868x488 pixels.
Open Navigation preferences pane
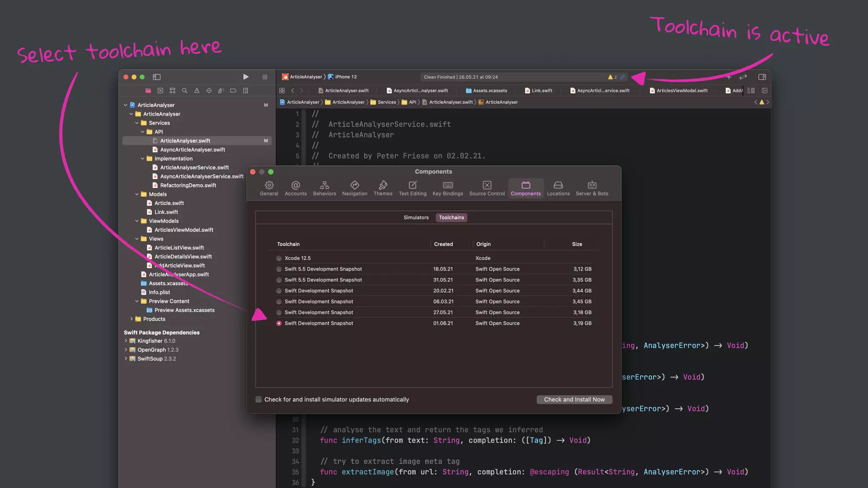tap(355, 189)
